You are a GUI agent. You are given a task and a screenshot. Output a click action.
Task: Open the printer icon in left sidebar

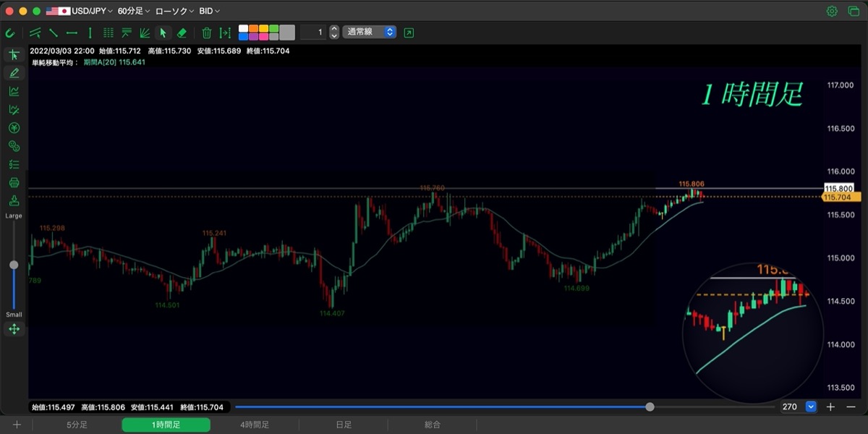pos(14,182)
